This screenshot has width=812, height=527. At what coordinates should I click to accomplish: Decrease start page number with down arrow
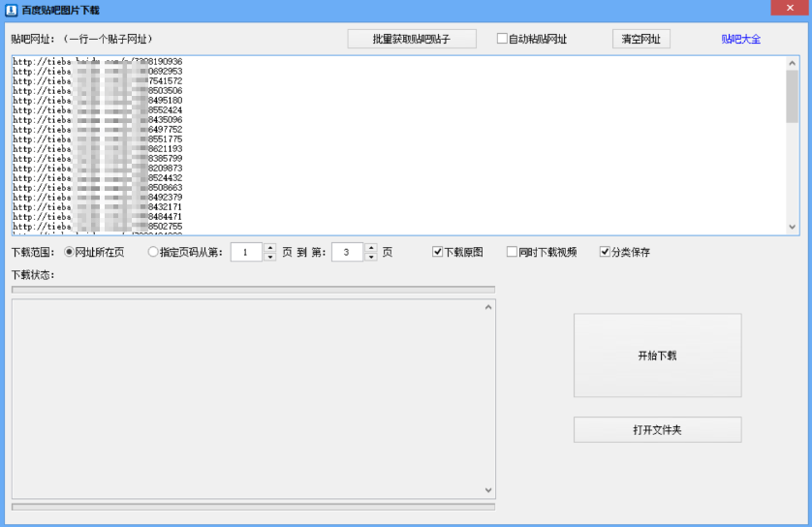(269, 257)
